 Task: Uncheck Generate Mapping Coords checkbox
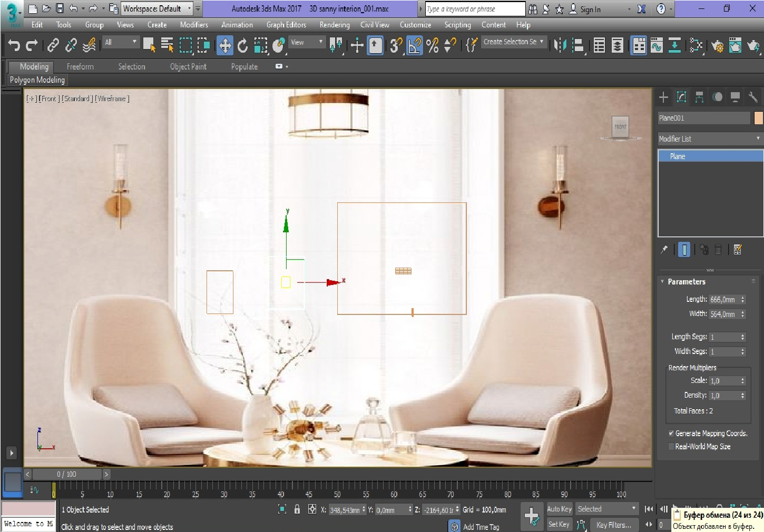(671, 434)
